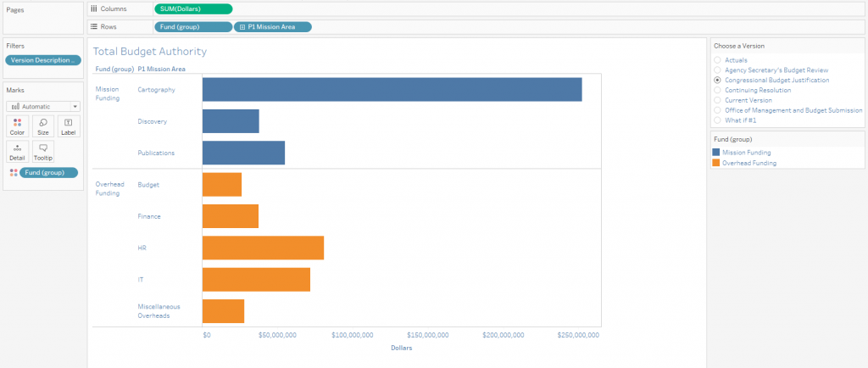This screenshot has width=868, height=368.
Task: Click the Total Budget Authority title
Action: (149, 52)
